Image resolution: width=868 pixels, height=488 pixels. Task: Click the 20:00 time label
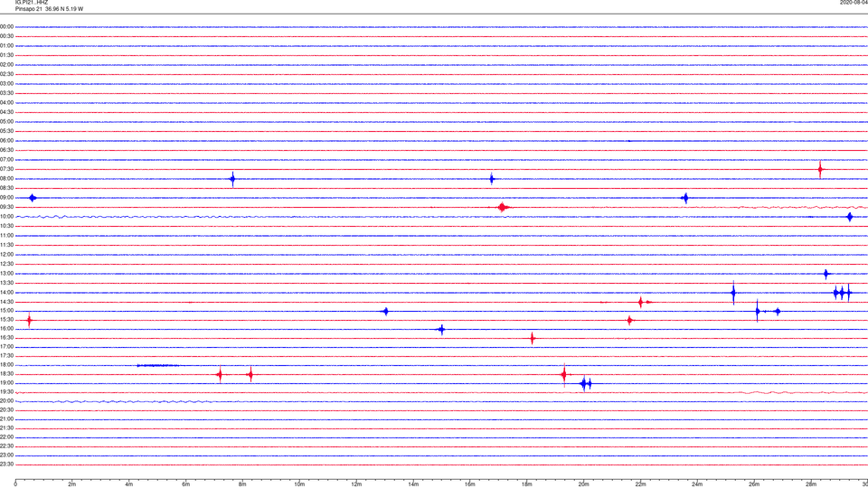6,401
